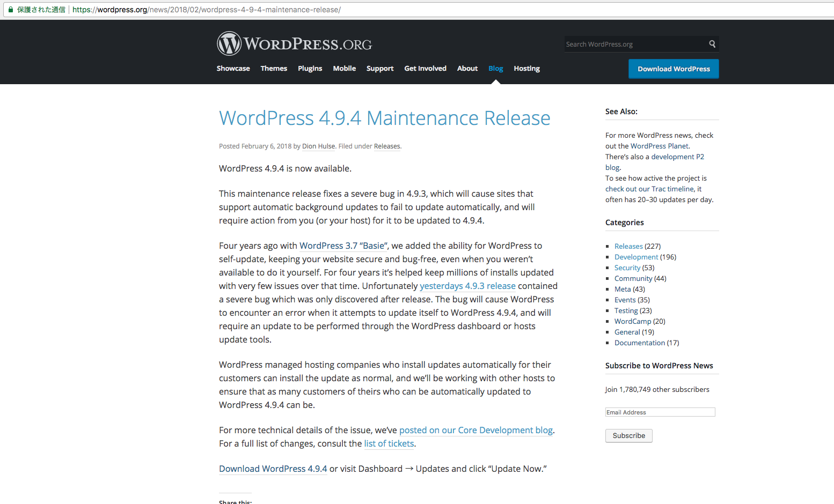Open WordPress 3.7 "Basie" link
The width and height of the screenshot is (834, 504).
tap(343, 246)
